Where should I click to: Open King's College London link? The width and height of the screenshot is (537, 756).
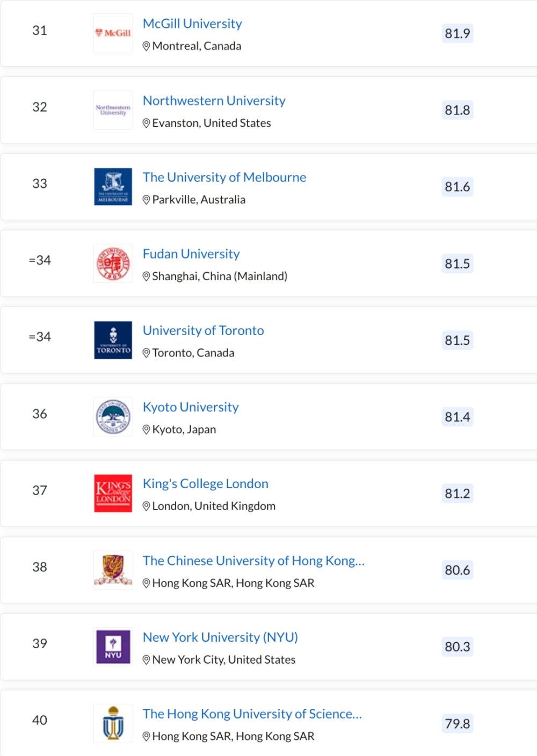click(x=205, y=484)
